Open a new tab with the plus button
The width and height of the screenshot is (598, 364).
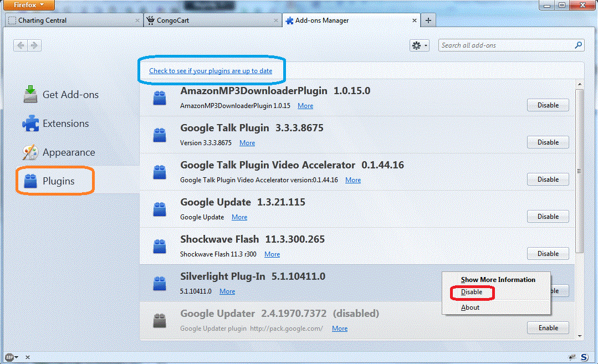(428, 20)
